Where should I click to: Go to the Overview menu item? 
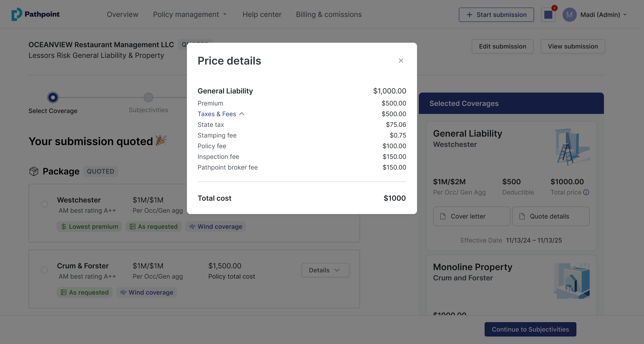click(x=122, y=14)
